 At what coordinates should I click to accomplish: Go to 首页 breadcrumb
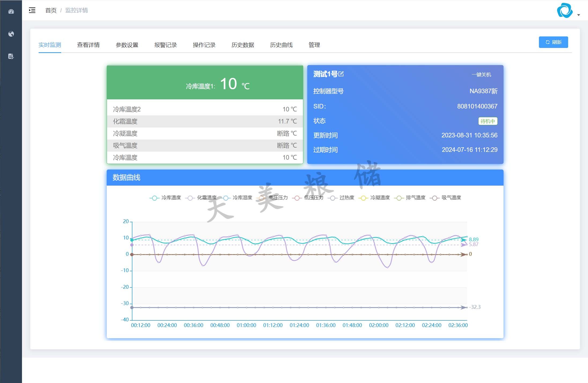[x=51, y=10]
